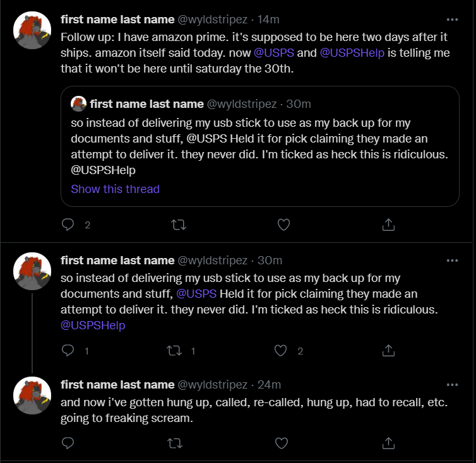Like the 30m usb stick tweet
476x463 pixels.
point(280,351)
